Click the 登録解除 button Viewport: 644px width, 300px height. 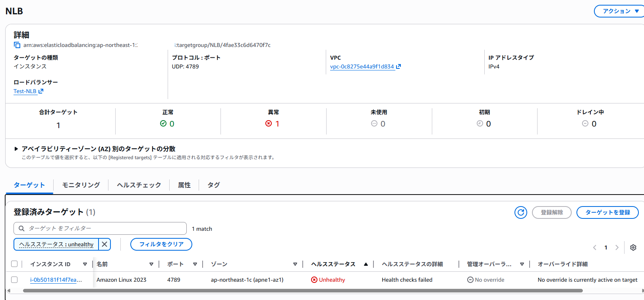pos(552,212)
